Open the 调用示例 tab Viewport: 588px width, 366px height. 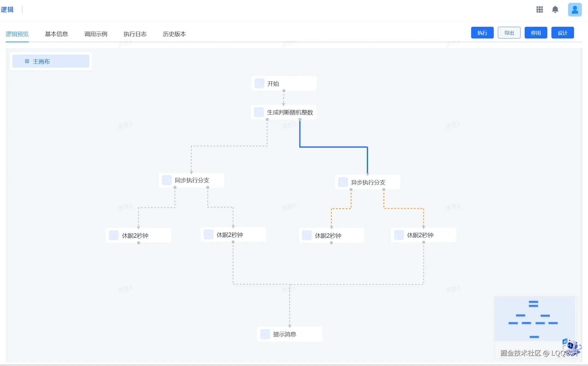click(96, 34)
